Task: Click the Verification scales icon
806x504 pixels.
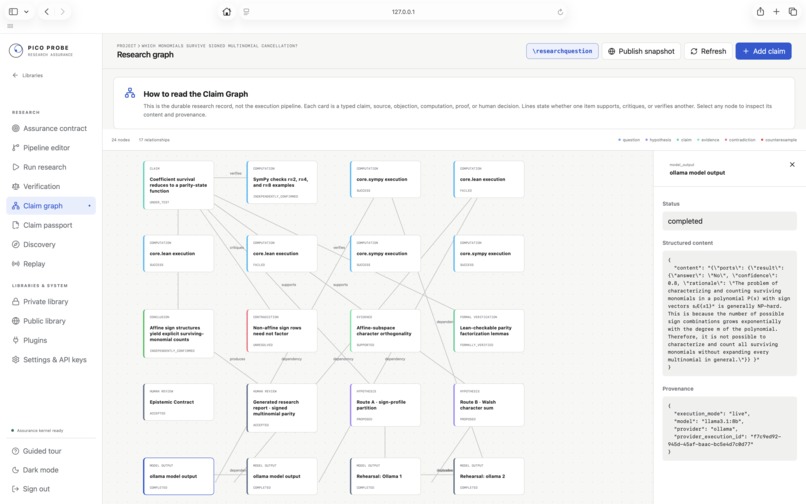Action: (x=15, y=186)
